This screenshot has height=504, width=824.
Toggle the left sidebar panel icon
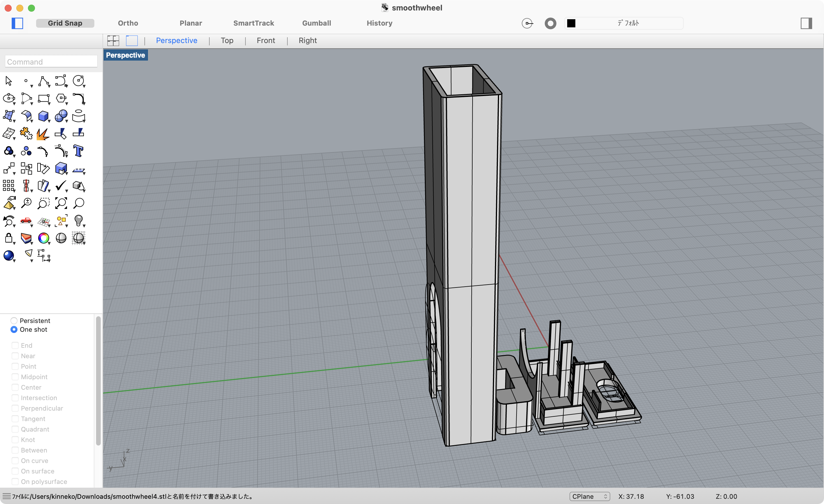point(17,23)
